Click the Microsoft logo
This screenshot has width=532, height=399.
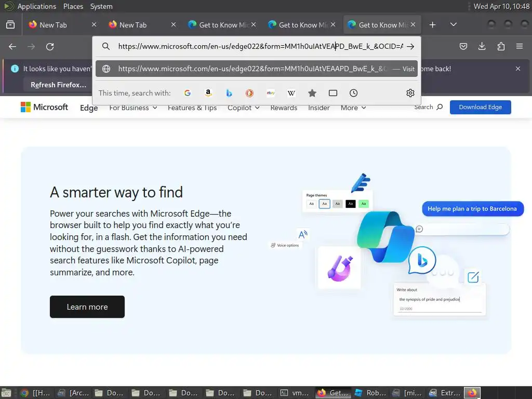tap(44, 107)
